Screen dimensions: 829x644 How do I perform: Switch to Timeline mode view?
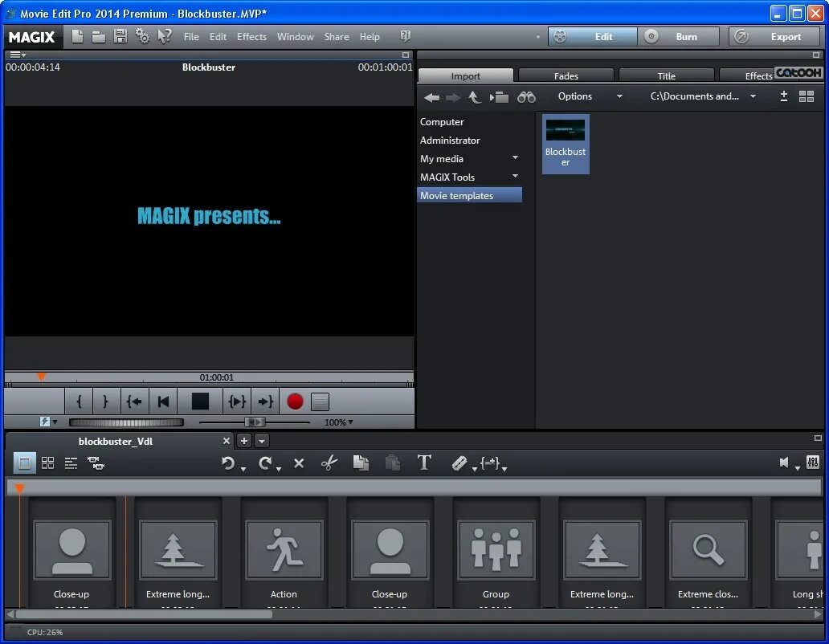pos(71,463)
